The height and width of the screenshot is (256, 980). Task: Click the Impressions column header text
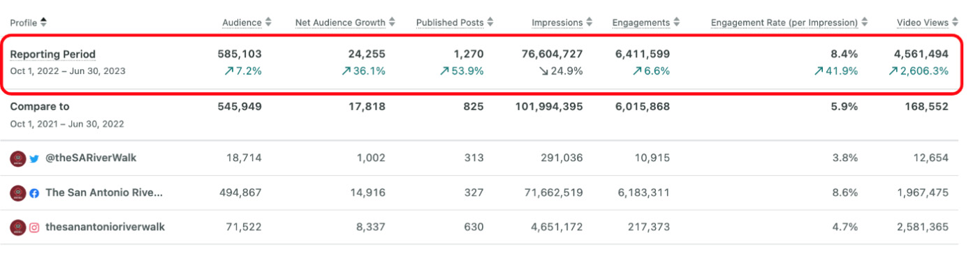click(x=557, y=22)
